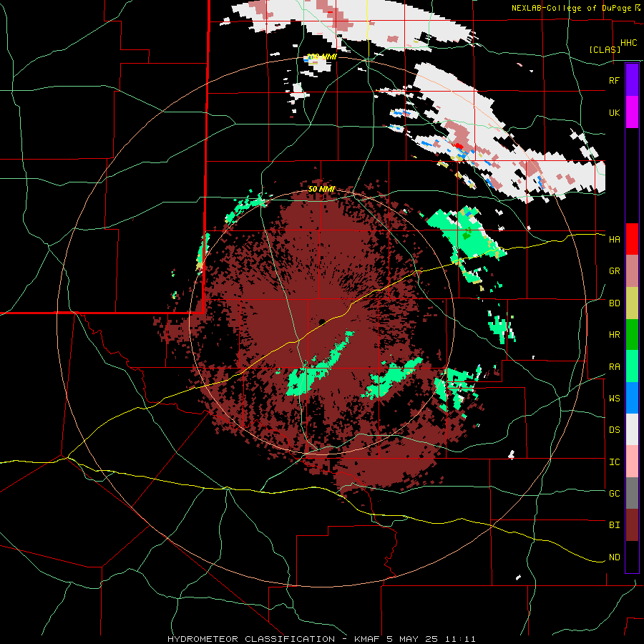Click the GR legend label
644x644 pixels.
click(614, 271)
